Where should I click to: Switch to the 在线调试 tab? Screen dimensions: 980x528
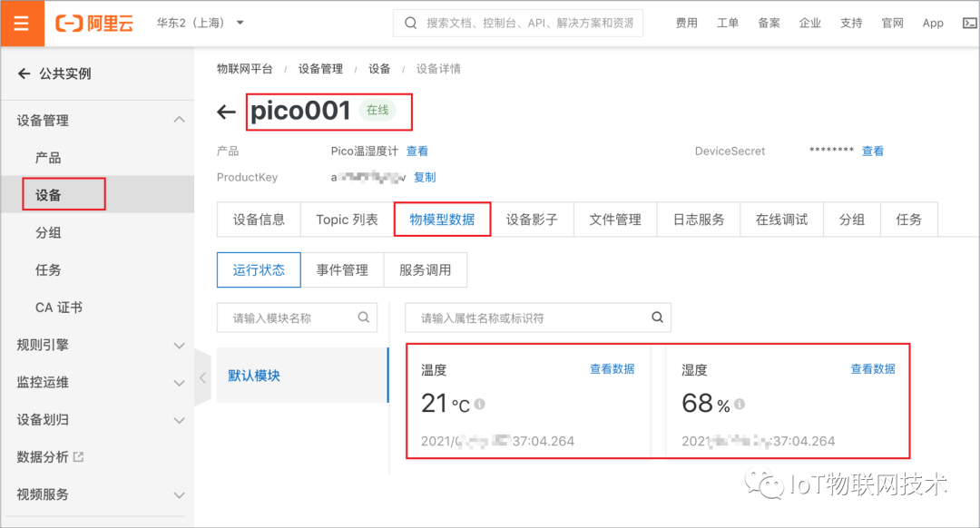[x=782, y=220]
